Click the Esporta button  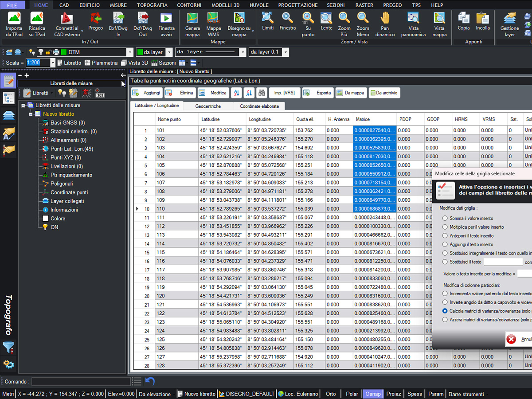click(x=318, y=93)
